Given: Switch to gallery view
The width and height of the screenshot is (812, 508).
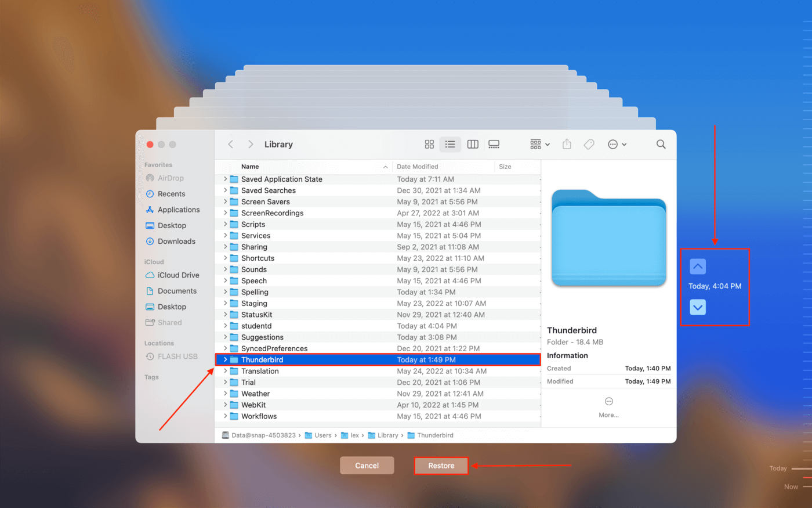Looking at the screenshot, I should point(494,145).
